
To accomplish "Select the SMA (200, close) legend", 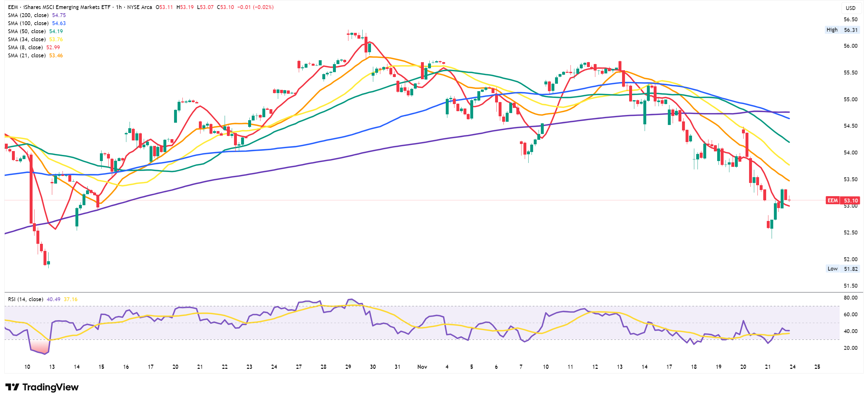I will coord(28,15).
